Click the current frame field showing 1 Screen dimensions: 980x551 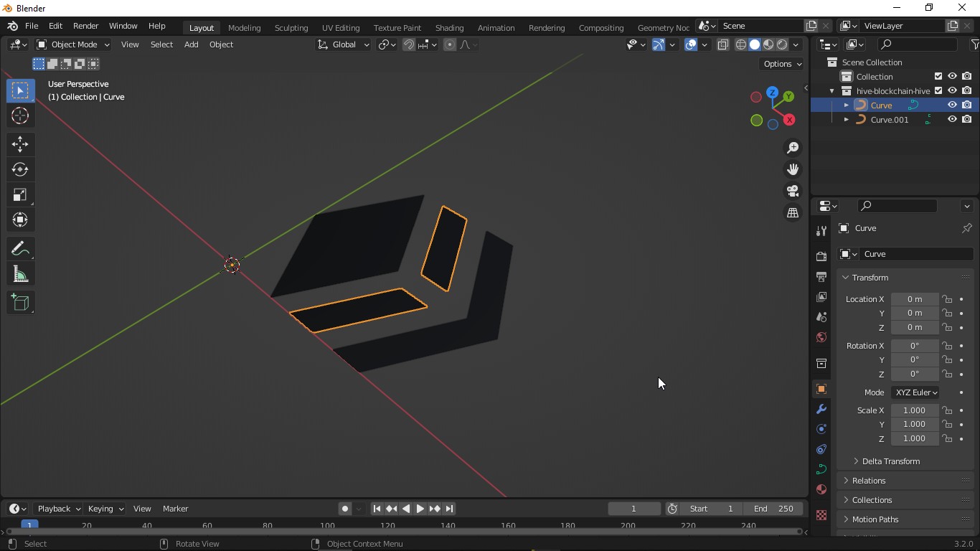[x=634, y=509]
